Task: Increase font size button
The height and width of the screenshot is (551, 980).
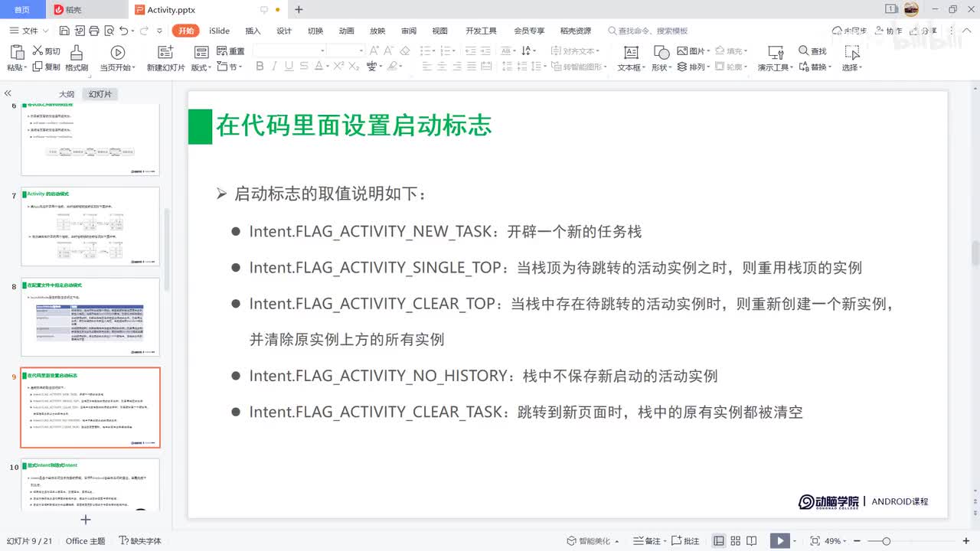Action: click(x=374, y=51)
